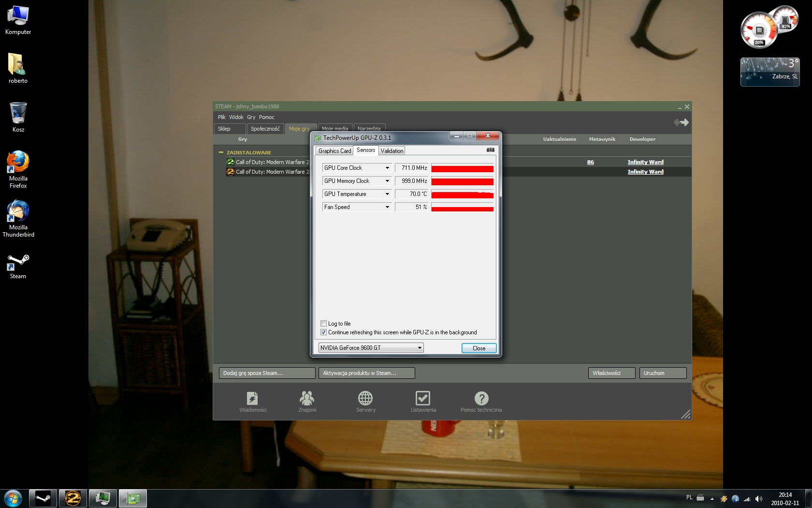The height and width of the screenshot is (508, 812).
Task: Open the Gry menu in Steam
Action: coord(251,117)
